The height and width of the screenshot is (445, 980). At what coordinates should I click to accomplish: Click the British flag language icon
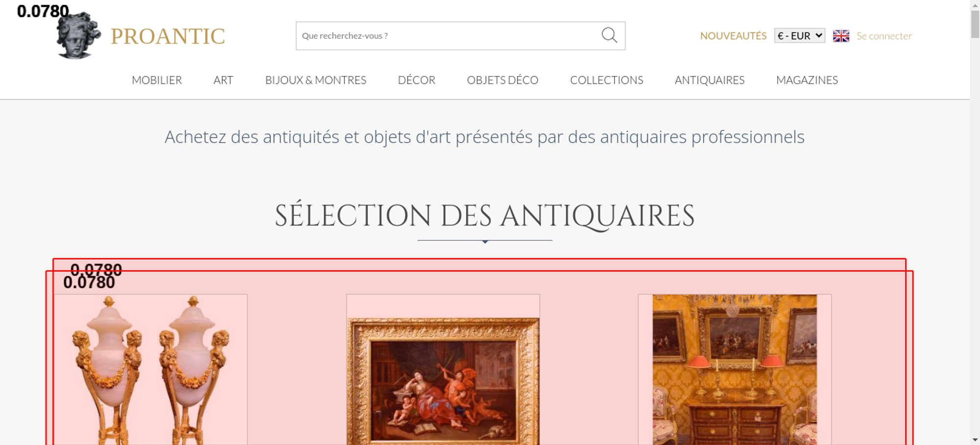841,36
